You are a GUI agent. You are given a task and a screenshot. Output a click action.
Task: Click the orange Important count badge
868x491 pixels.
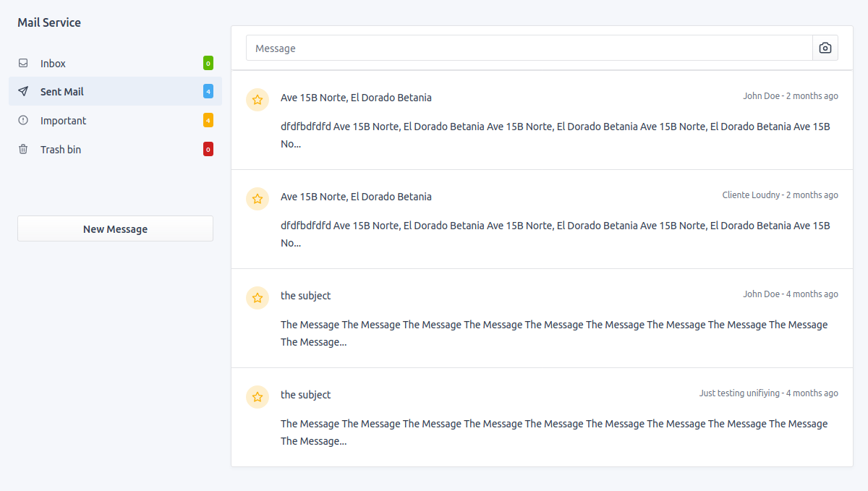click(x=208, y=120)
